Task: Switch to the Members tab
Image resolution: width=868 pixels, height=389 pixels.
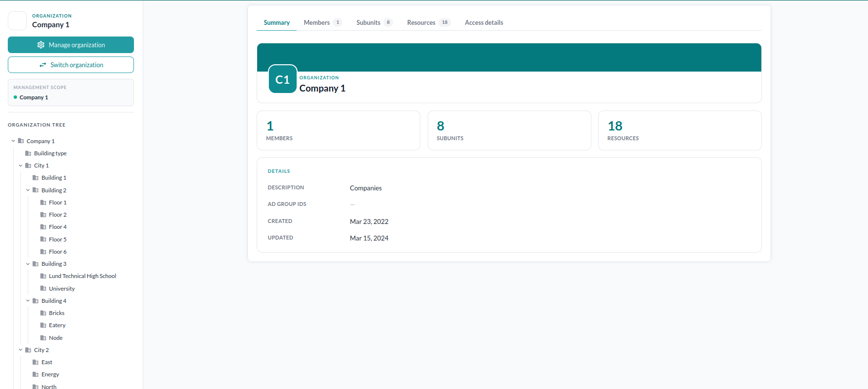Action: 322,22
